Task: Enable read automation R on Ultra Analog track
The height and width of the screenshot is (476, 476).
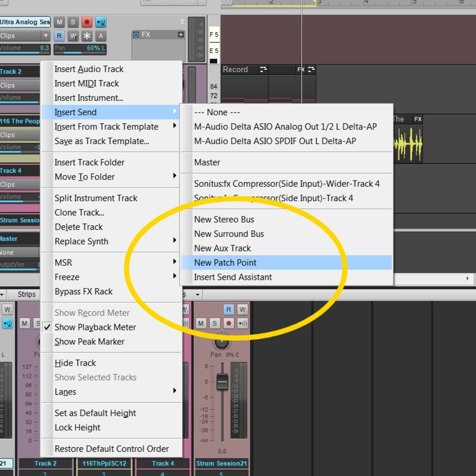Action: pos(59,36)
